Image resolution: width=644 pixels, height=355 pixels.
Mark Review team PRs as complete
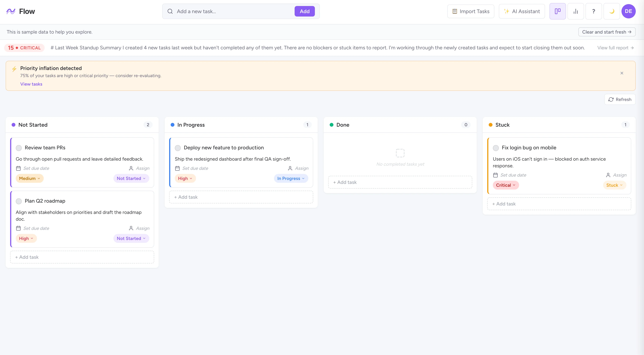(19, 148)
